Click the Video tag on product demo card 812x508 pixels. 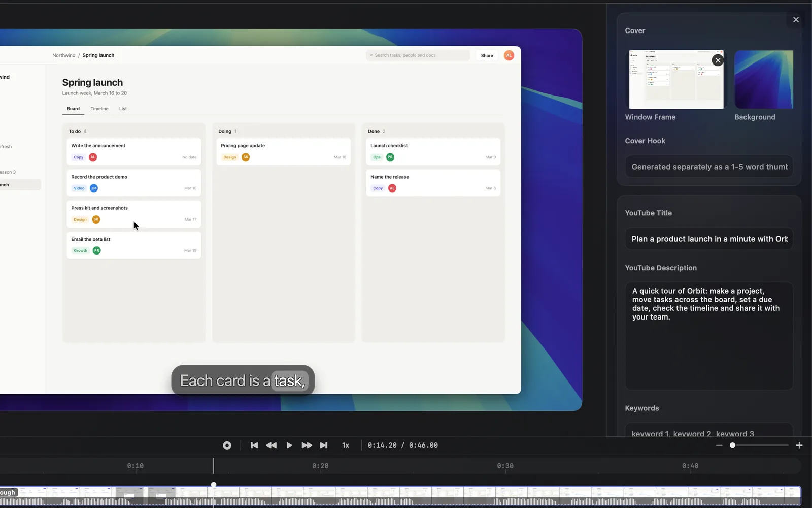pyautogui.click(x=79, y=188)
